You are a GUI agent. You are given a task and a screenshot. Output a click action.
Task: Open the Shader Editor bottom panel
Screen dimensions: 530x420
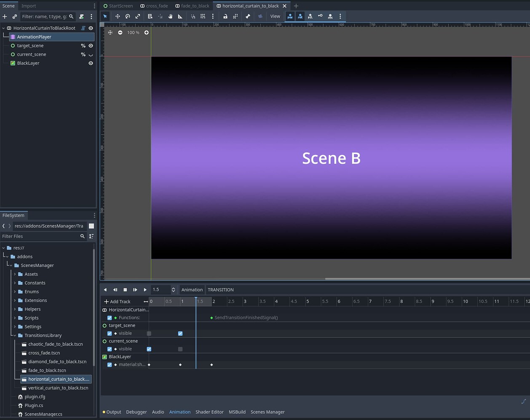[209, 412]
